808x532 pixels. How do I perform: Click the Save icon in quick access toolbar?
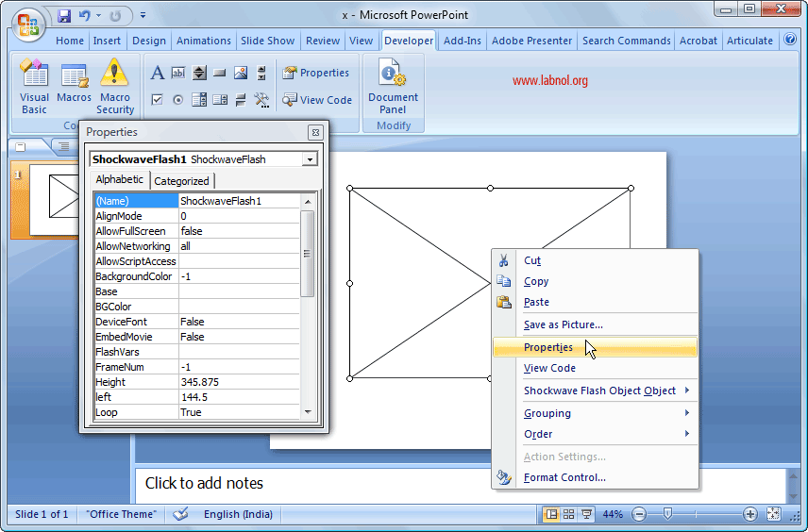coord(64,16)
